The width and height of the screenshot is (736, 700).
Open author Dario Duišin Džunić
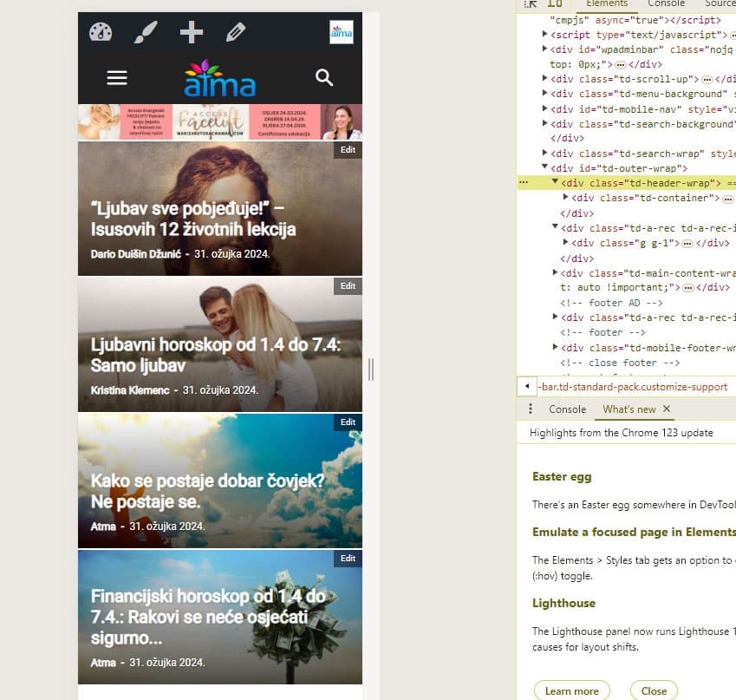(135, 254)
